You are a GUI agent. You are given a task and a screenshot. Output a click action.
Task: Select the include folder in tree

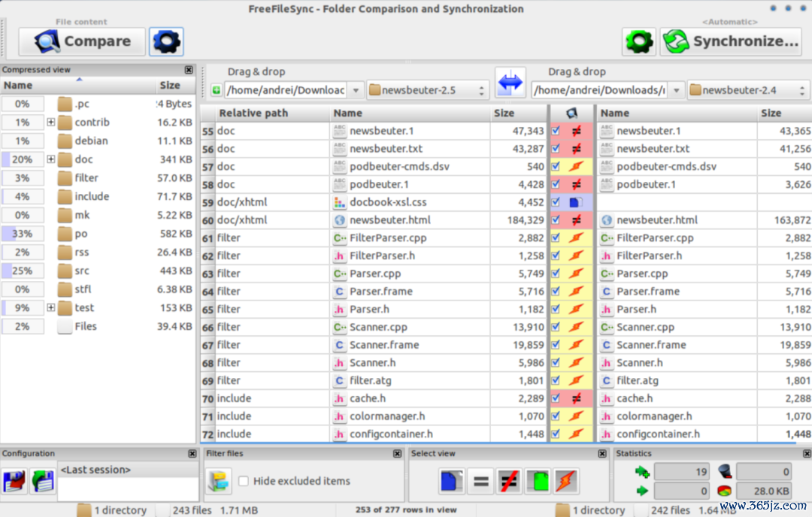pos(92,197)
